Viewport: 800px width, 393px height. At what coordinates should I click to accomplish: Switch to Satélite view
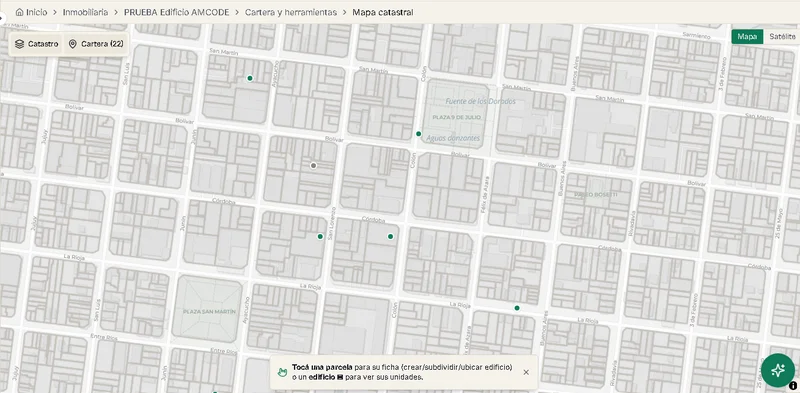(782, 37)
